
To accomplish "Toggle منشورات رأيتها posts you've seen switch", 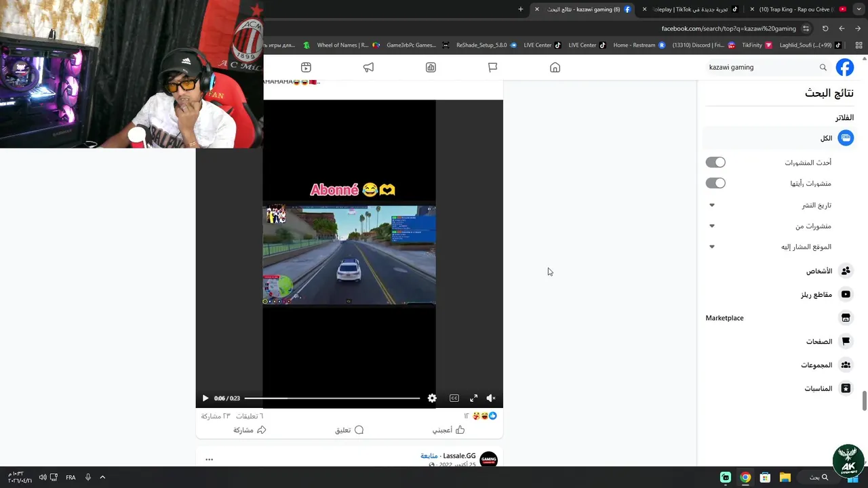I will [715, 183].
